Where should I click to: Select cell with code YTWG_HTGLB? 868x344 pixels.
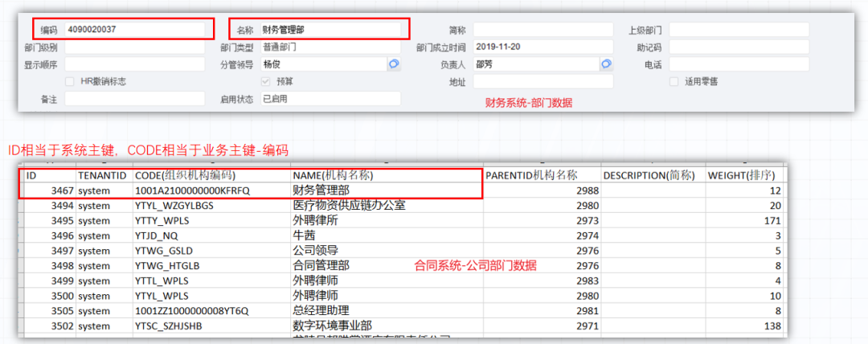pyautogui.click(x=170, y=265)
